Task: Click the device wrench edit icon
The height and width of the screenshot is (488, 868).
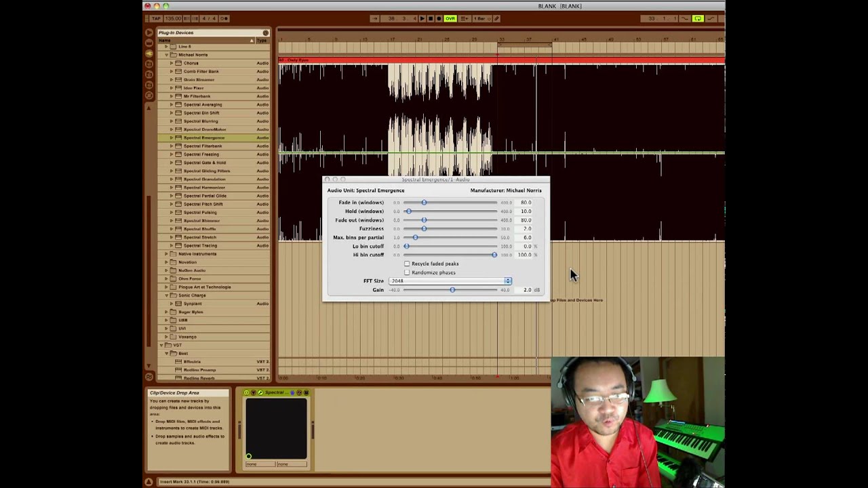Action: (260, 392)
